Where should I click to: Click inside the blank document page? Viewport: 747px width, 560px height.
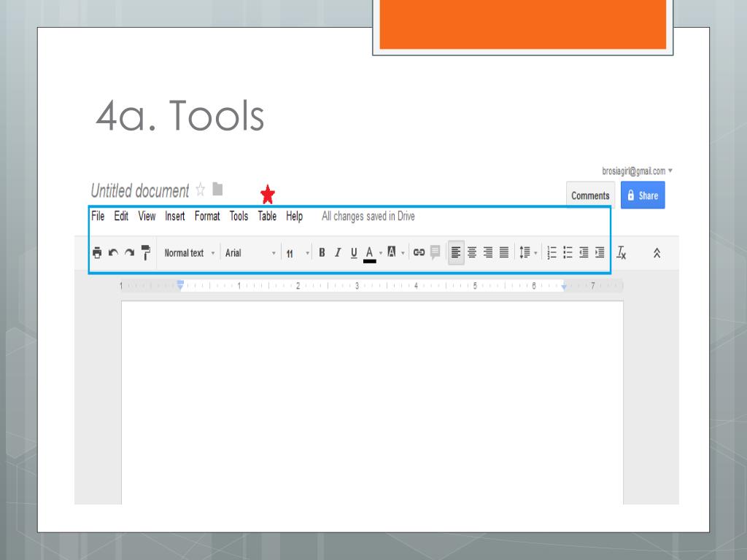click(x=372, y=402)
